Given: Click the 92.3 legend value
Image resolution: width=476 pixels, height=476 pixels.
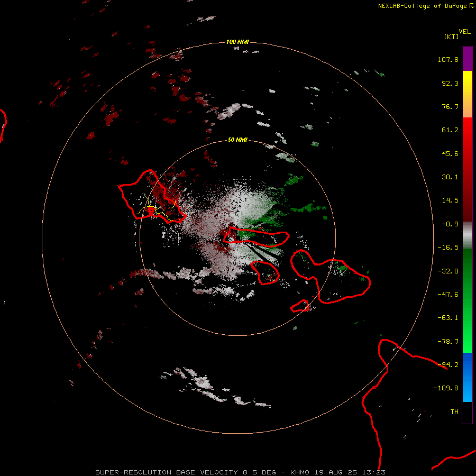Looking at the screenshot, I should point(450,83).
